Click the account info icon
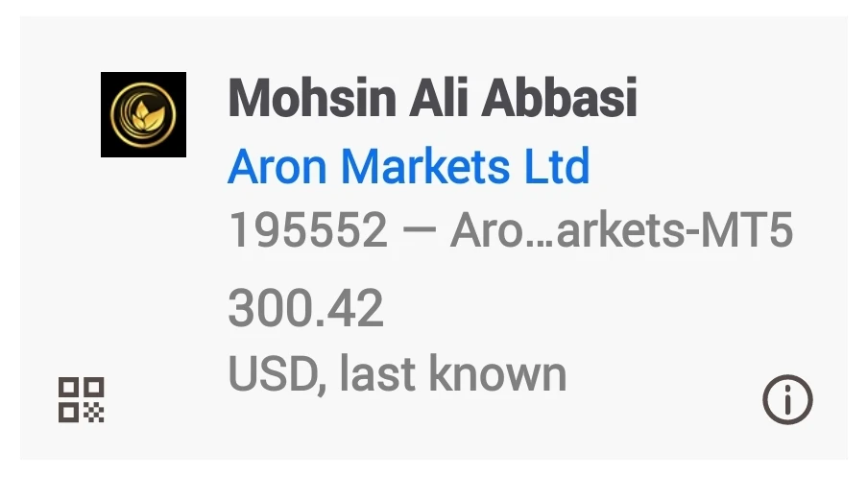 (x=787, y=400)
